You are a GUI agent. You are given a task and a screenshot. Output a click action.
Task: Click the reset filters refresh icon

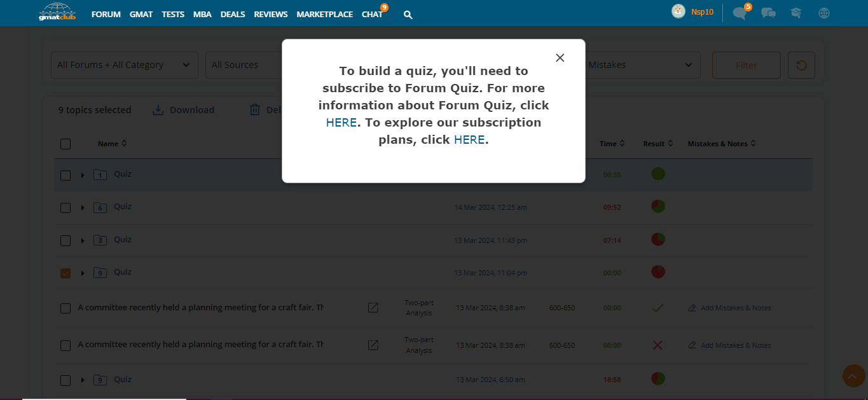click(801, 65)
